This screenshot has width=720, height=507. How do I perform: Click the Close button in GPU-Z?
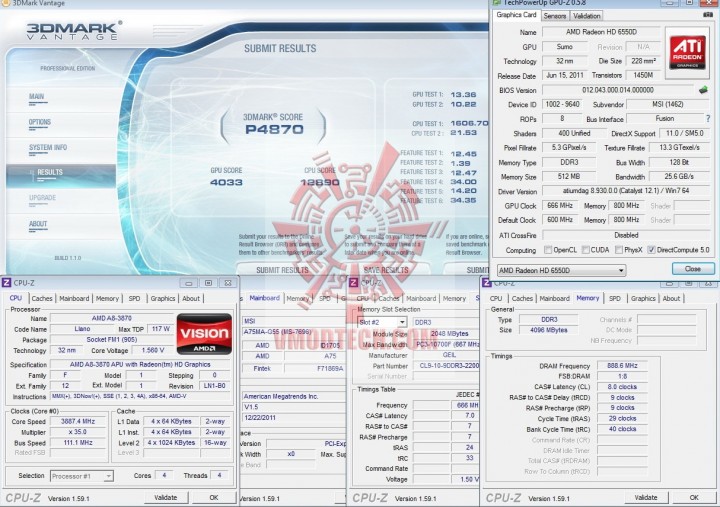(x=693, y=269)
